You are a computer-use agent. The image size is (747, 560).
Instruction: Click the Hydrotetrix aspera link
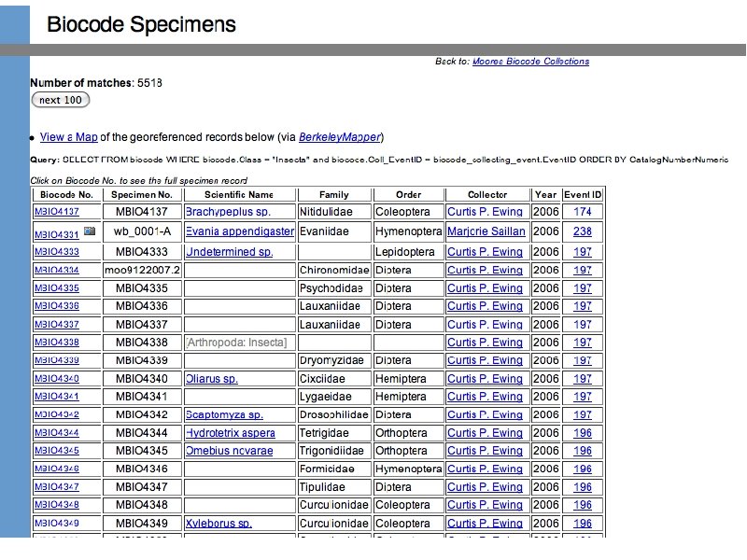pyautogui.click(x=231, y=433)
